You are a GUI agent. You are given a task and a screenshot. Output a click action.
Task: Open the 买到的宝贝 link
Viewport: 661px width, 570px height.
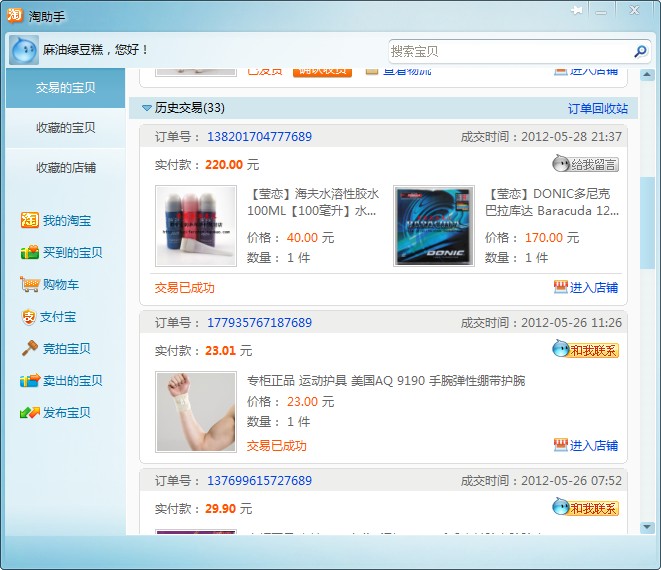point(73,253)
